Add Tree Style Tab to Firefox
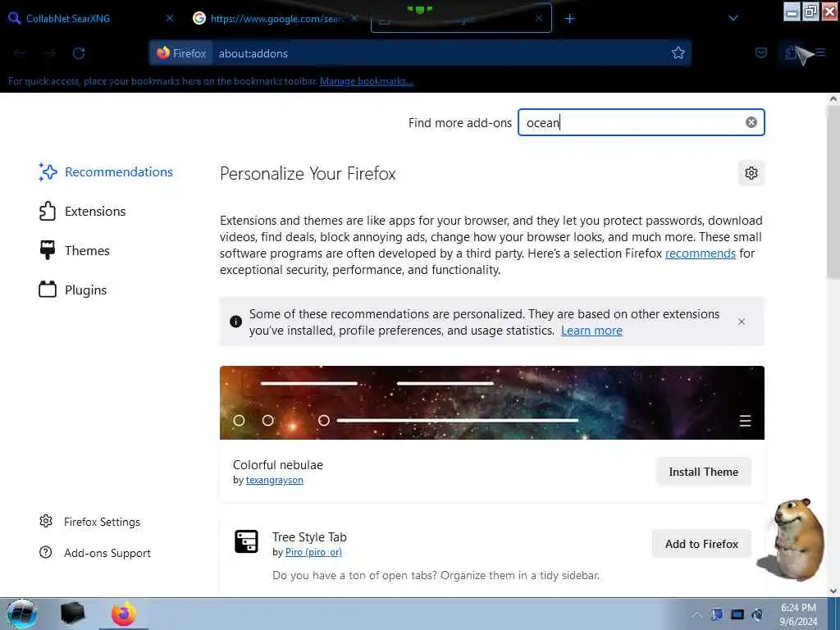The width and height of the screenshot is (840, 630). click(701, 544)
